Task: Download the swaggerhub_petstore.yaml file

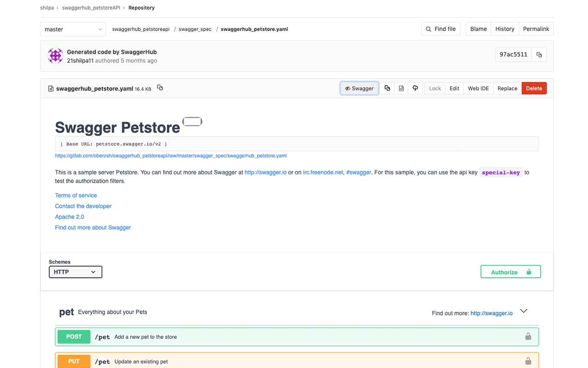Action: click(x=415, y=88)
